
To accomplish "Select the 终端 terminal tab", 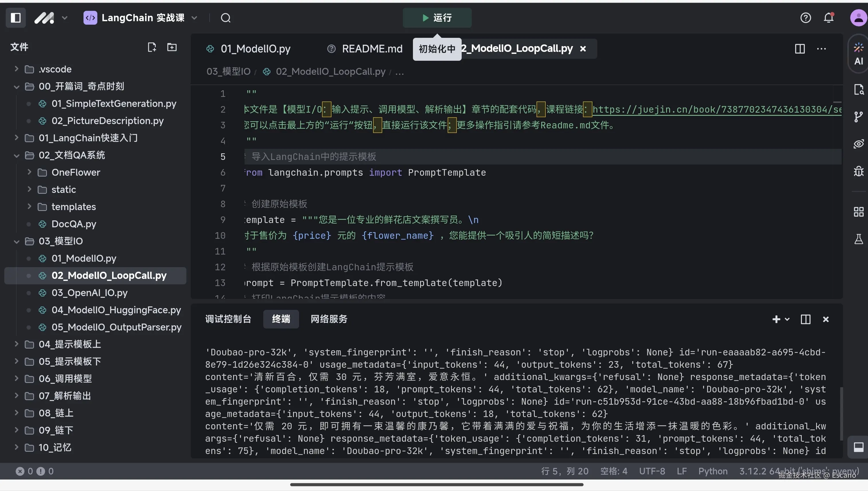I will pos(281,319).
